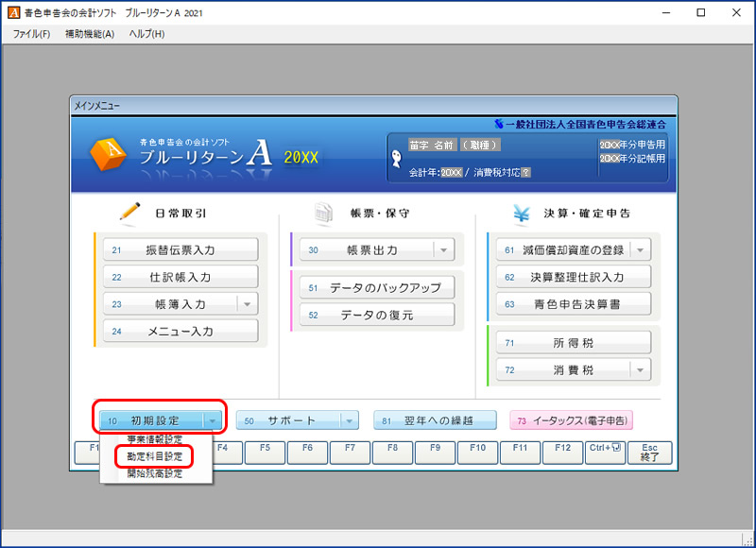This screenshot has height=548, width=756.
Task: Open the ファイル(F) menu
Action: (x=31, y=34)
